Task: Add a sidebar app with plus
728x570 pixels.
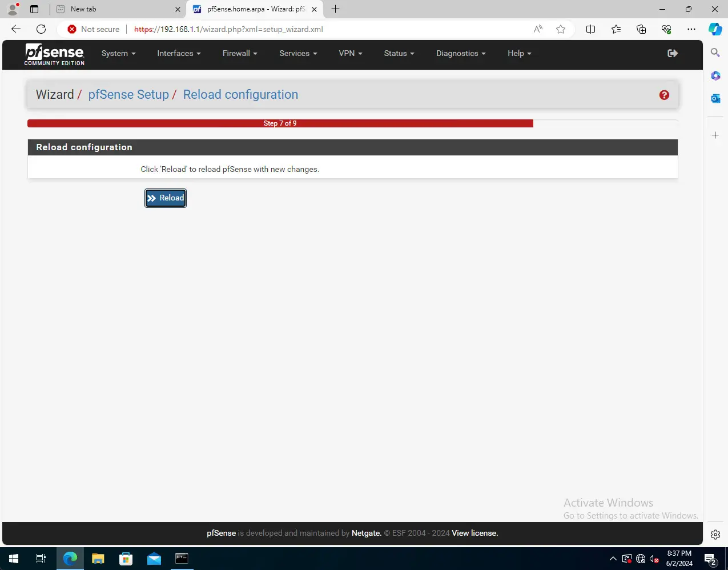Action: (715, 135)
